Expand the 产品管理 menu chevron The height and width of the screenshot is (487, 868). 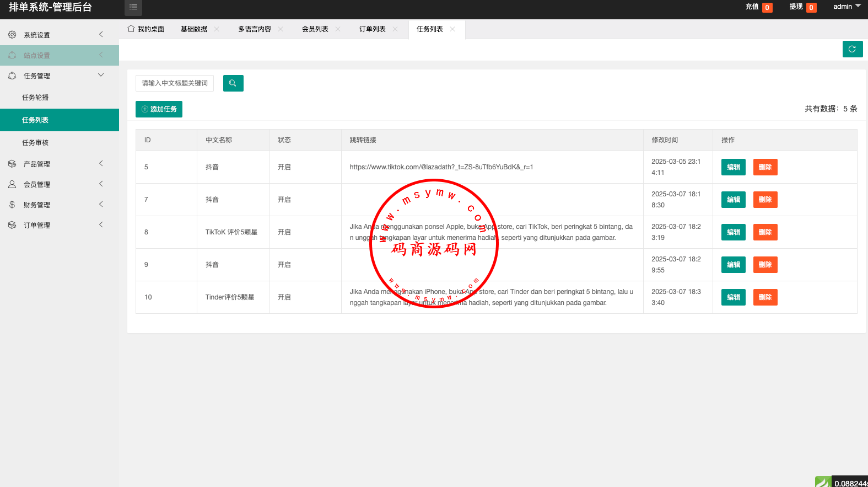pos(101,163)
